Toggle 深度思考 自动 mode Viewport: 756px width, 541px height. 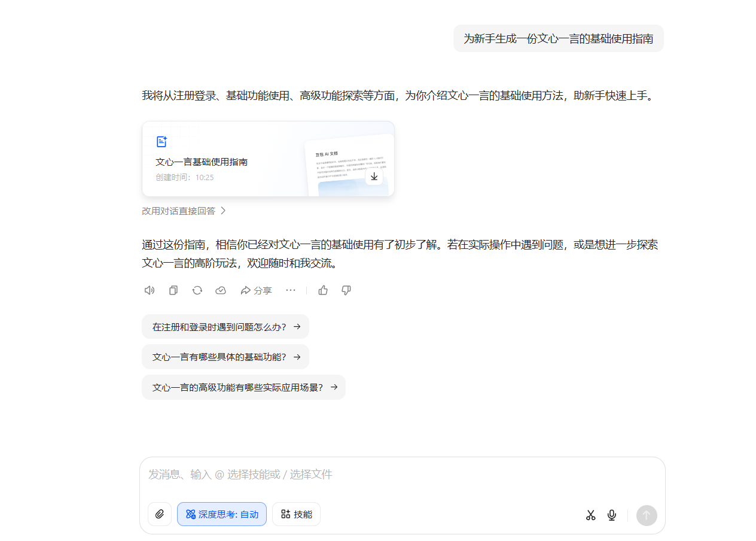[x=222, y=514]
